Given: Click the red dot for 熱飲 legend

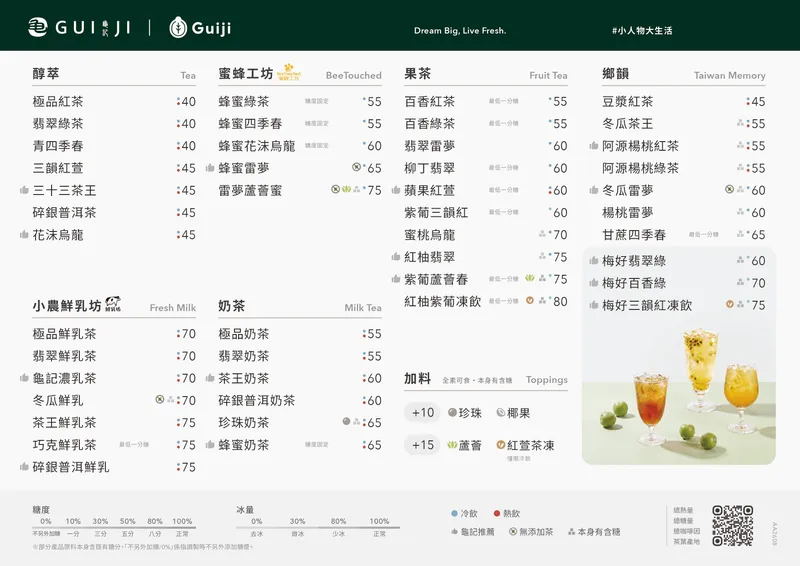Looking at the screenshot, I should click(497, 513).
